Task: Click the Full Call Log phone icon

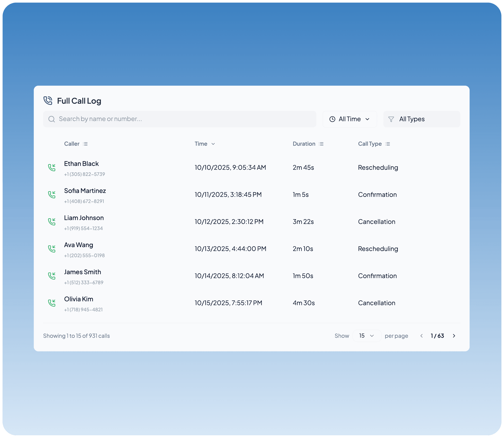Action: [x=48, y=101]
